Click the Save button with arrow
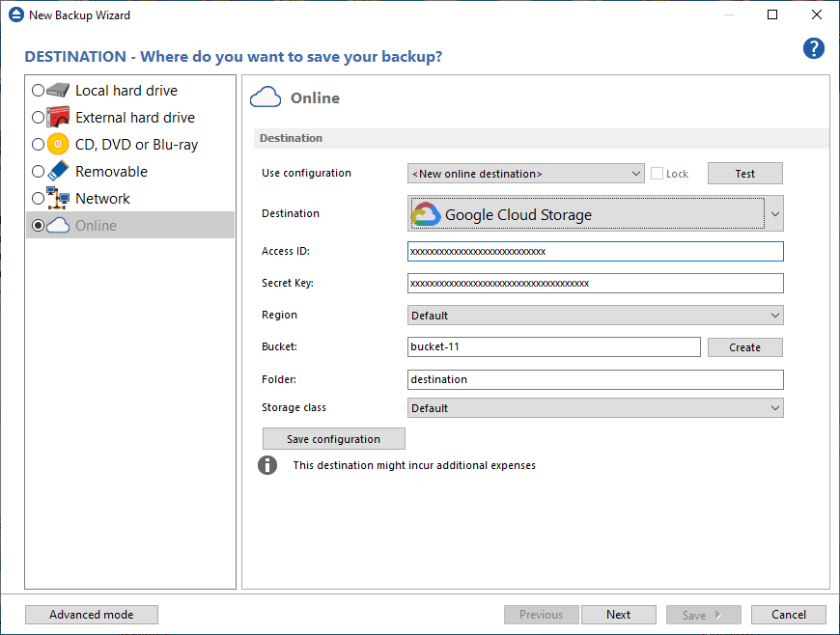 tap(704, 614)
